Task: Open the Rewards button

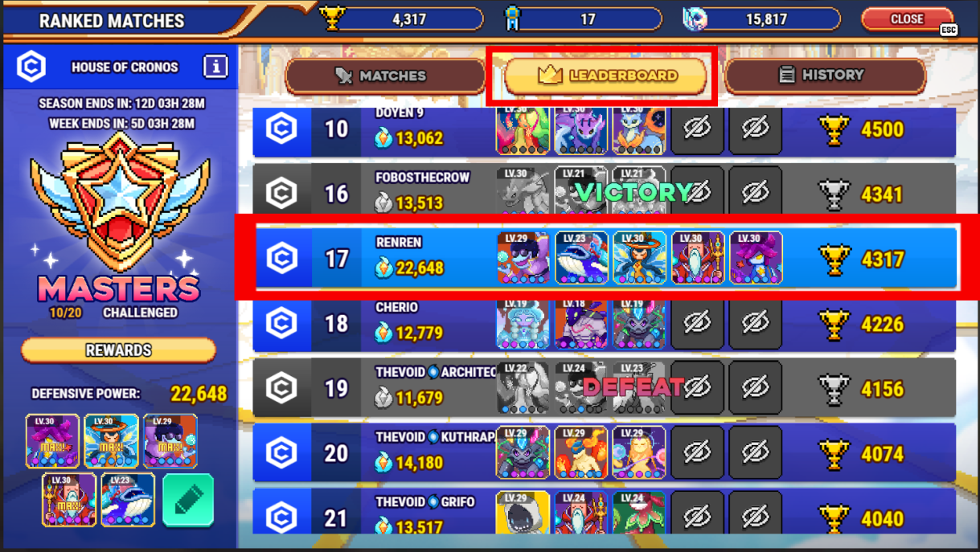Action: tap(118, 350)
